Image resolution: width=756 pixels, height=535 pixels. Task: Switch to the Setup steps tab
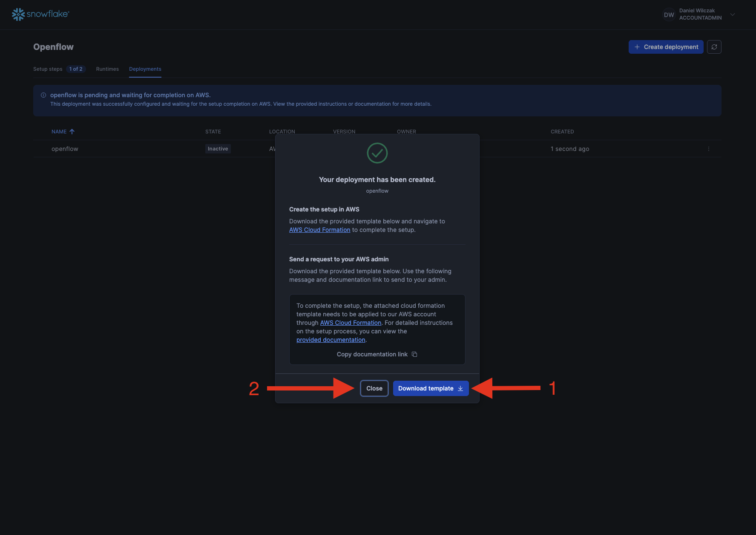click(48, 69)
